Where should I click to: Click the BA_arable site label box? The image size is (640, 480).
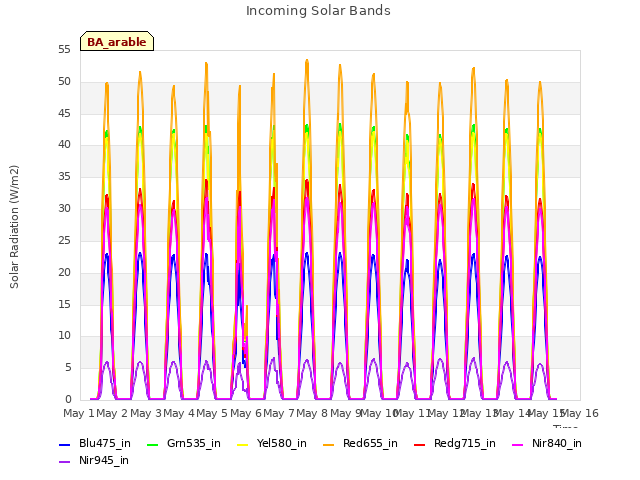(117, 41)
